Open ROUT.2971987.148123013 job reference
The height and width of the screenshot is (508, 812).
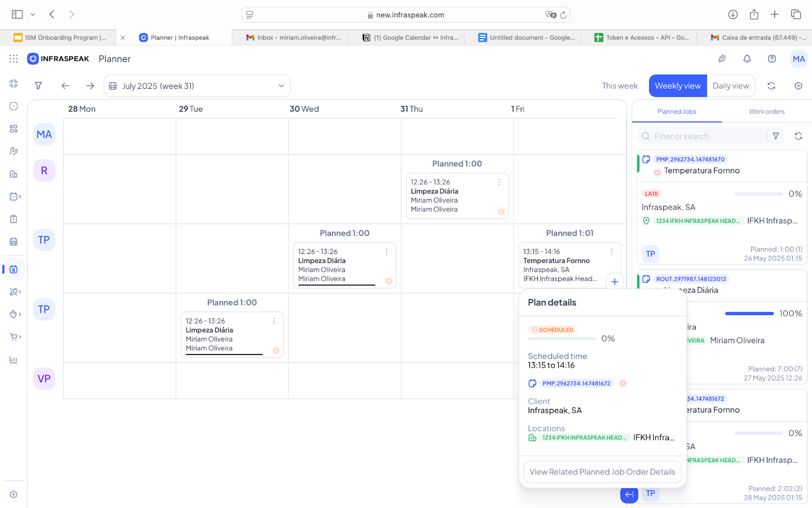point(691,279)
